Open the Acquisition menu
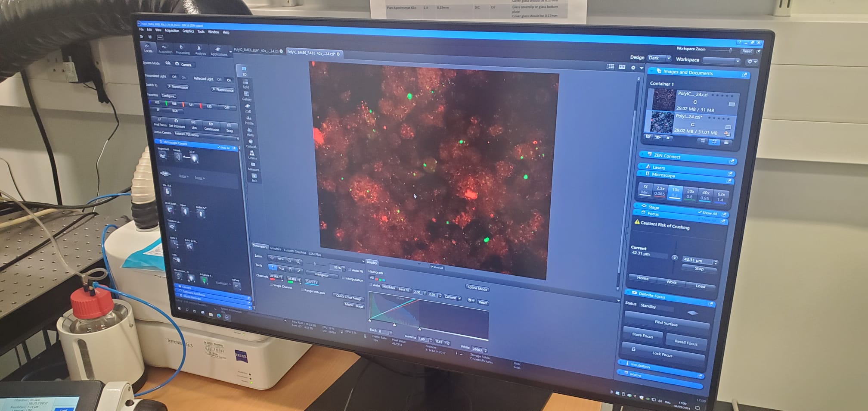Screen dimensions: 868x411 point(172,31)
